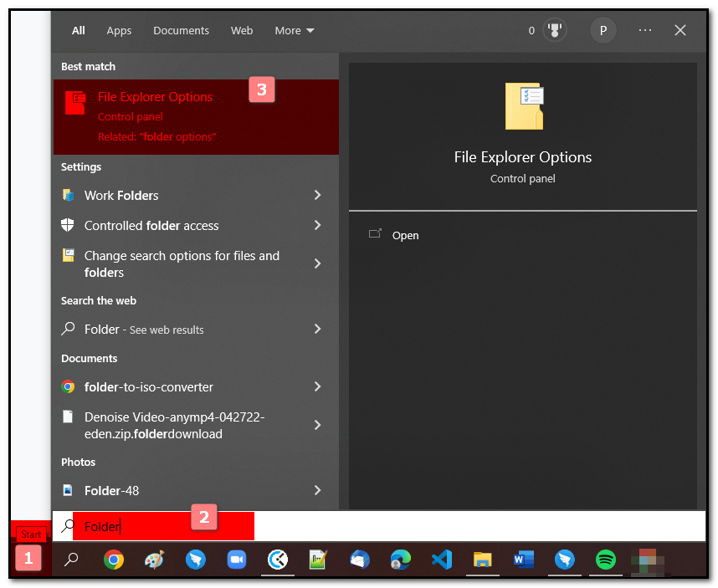718x588 pixels.
Task: Open Denoise Video-anymp4 folderdownload file
Action: click(x=196, y=426)
